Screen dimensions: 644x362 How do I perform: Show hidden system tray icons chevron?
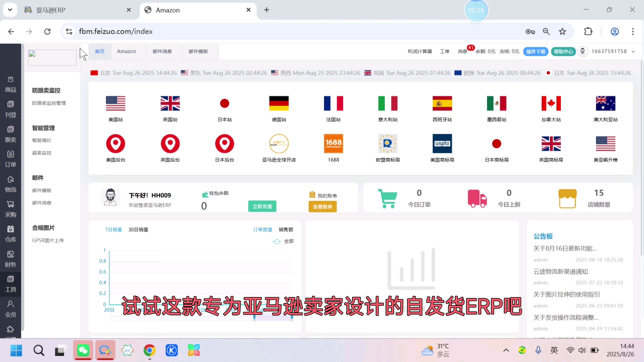click(x=506, y=350)
